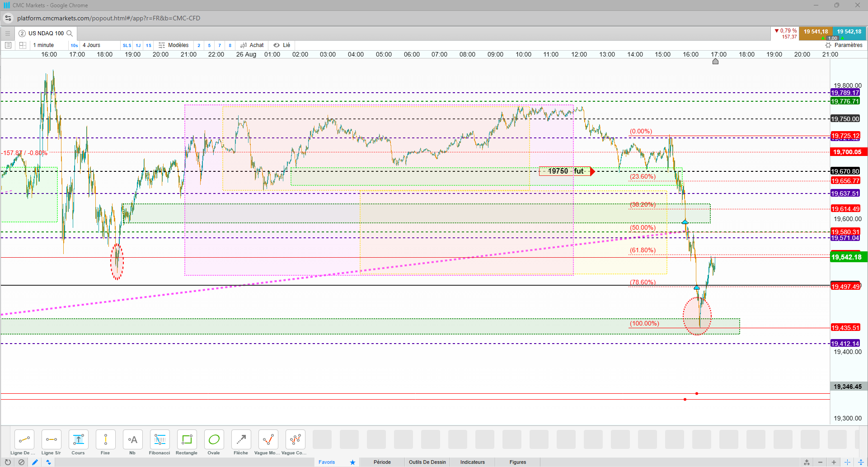Click the favourites star icon
The width and height of the screenshot is (868, 467).
(352, 462)
